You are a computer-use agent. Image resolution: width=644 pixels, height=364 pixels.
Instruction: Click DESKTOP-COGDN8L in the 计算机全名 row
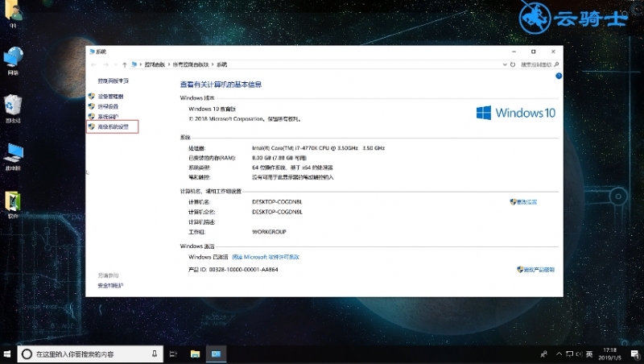coord(277,212)
